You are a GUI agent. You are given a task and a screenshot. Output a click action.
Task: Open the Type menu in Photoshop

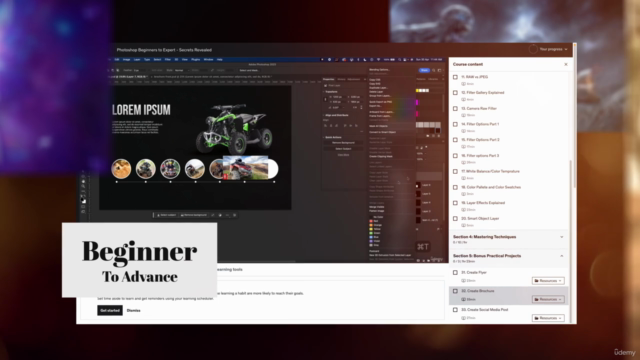pos(147,60)
